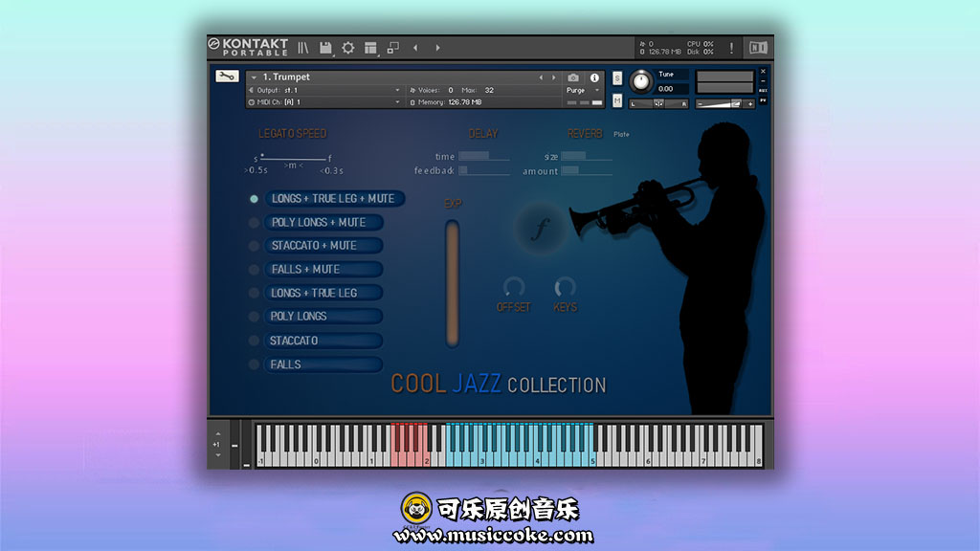This screenshot has height=551, width=980.
Task: Enable radio dot beside Staccato
Action: click(x=254, y=341)
